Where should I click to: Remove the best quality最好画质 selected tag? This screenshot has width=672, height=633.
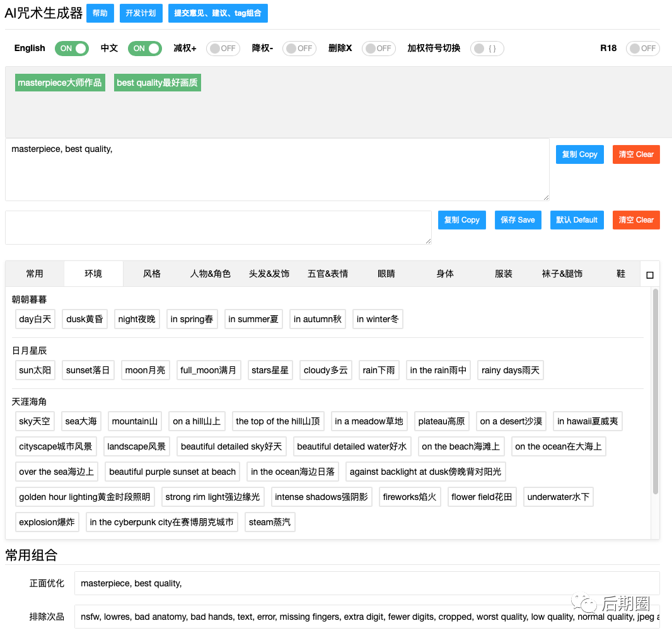pos(158,83)
